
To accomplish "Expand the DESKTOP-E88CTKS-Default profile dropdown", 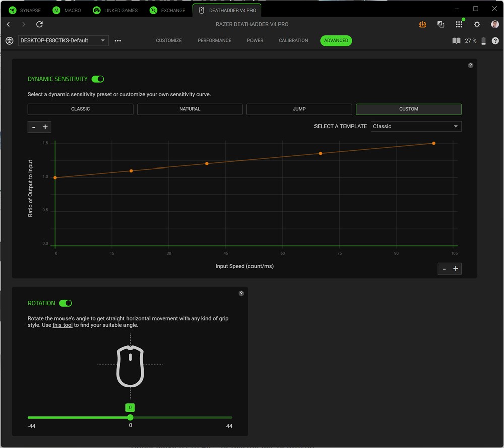I will pyautogui.click(x=63, y=41).
